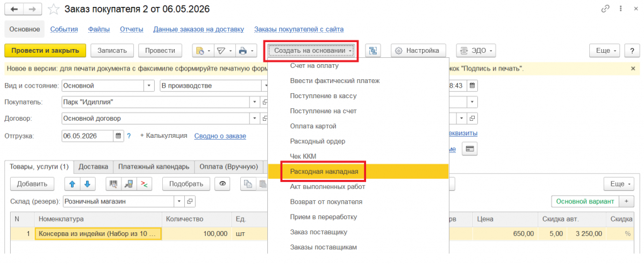Select the Товары, услуги (1) tab
Screen dimensions: 644x265
click(x=39, y=167)
